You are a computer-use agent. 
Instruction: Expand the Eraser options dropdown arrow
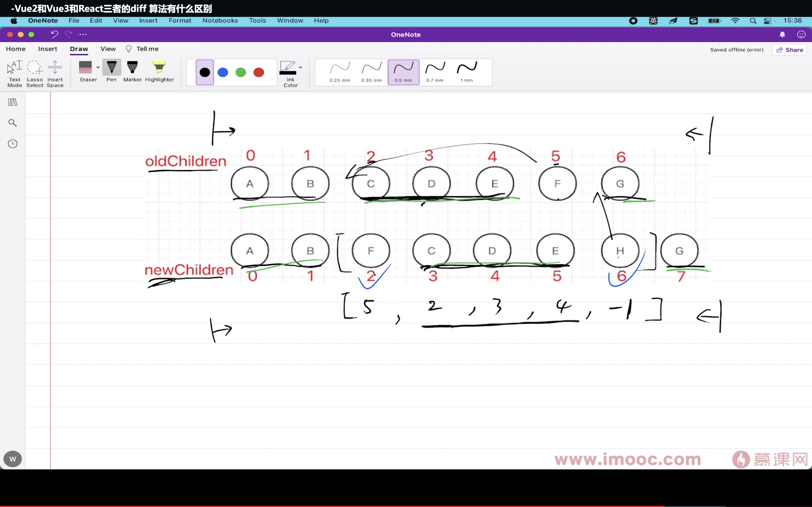click(x=98, y=67)
